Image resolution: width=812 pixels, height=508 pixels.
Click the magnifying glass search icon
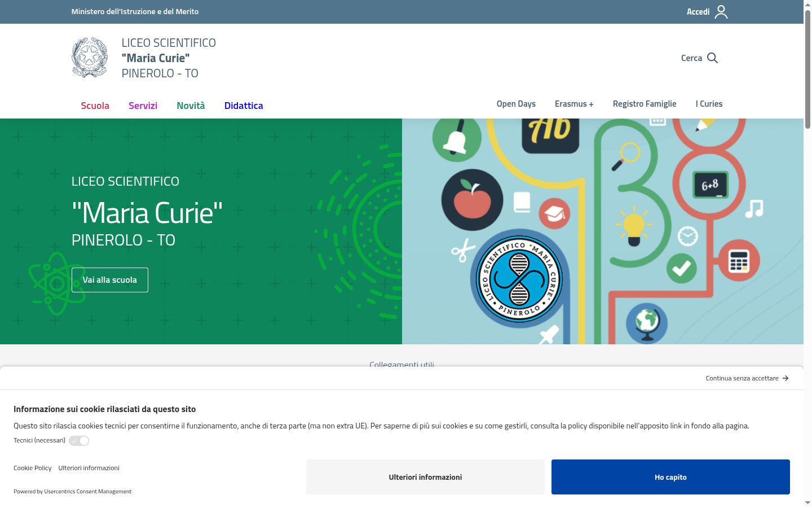click(712, 58)
